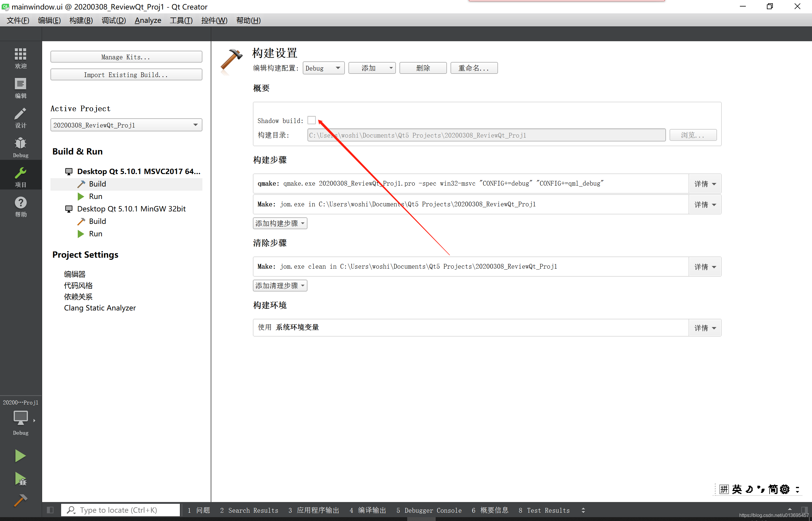Click the Build hammer icon
This screenshot has height=521, width=812.
pyautogui.click(x=20, y=500)
